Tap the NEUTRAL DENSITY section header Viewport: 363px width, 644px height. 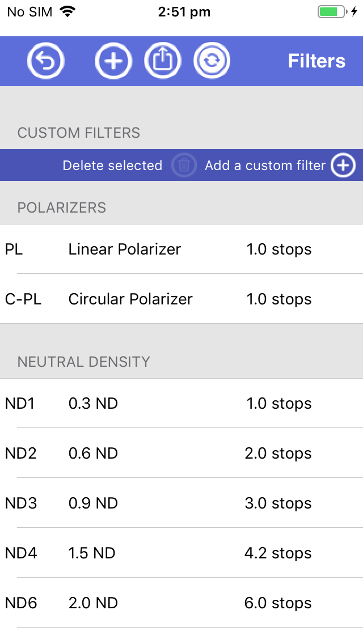coord(83,361)
